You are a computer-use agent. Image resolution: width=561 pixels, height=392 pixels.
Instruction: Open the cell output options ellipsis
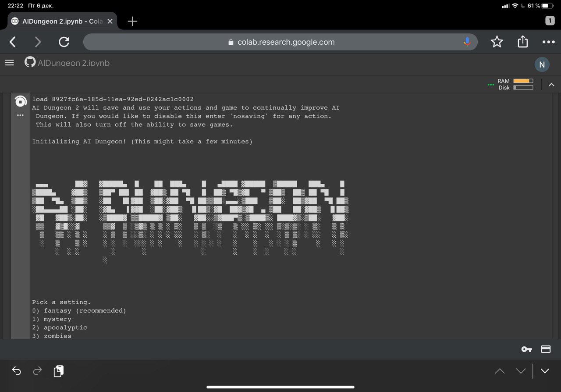coord(20,115)
